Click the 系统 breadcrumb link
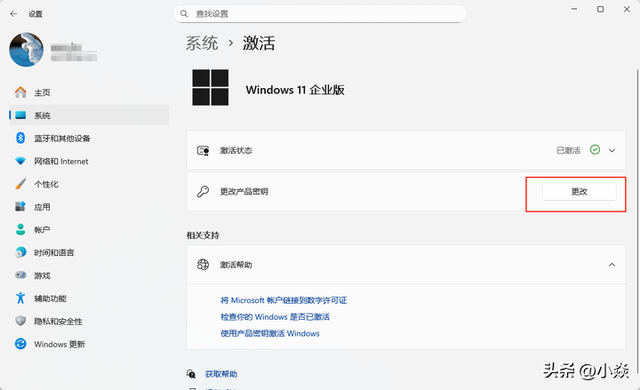This screenshot has height=390, width=640. (x=202, y=43)
